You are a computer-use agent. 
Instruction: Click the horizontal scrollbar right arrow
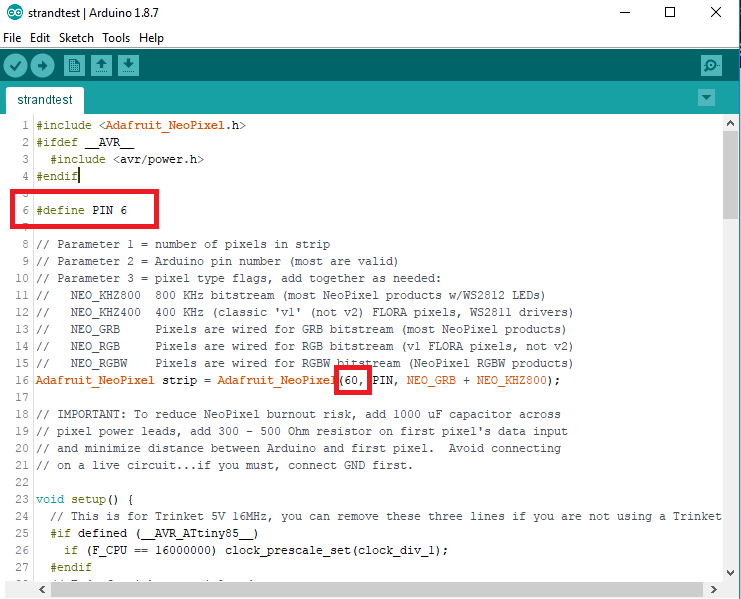pos(714,589)
